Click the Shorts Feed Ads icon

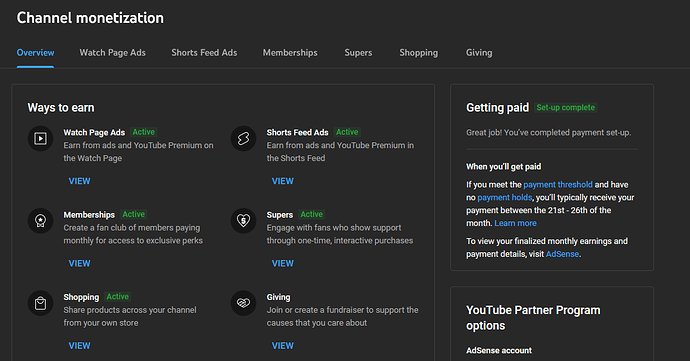243,139
